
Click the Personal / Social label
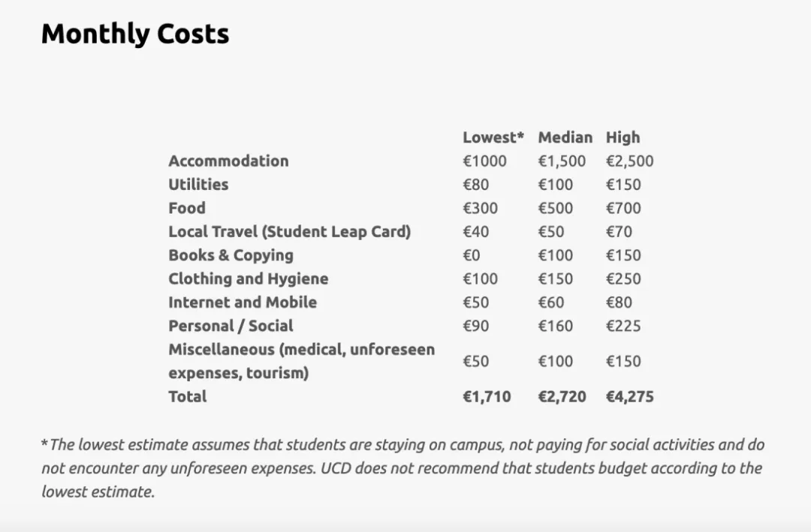point(231,326)
